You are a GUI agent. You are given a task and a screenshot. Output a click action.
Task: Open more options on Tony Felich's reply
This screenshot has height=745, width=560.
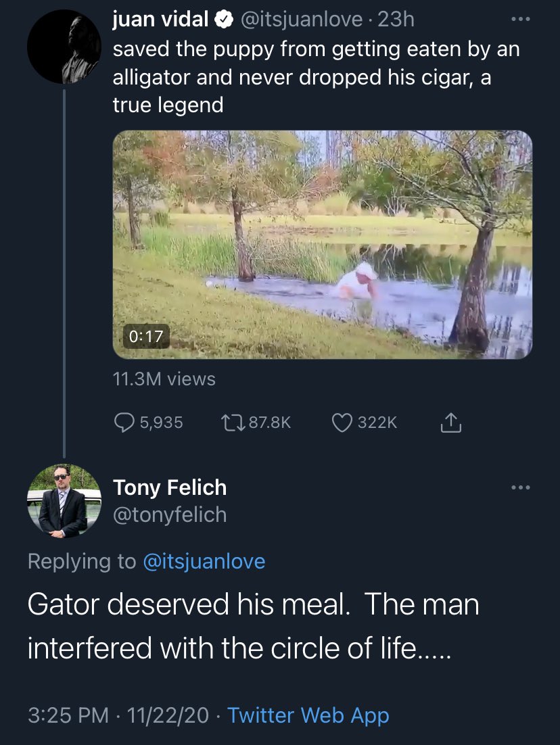(x=521, y=487)
